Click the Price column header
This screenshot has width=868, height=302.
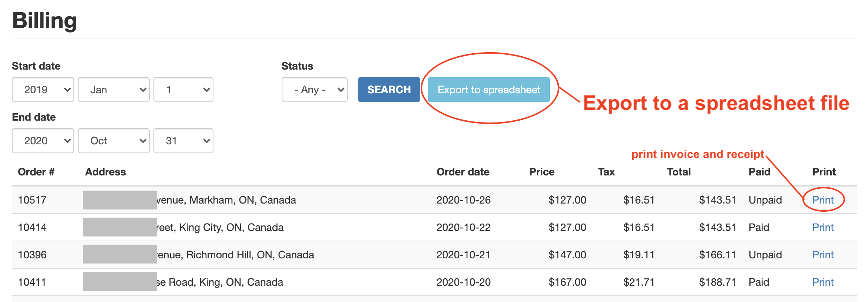(541, 172)
